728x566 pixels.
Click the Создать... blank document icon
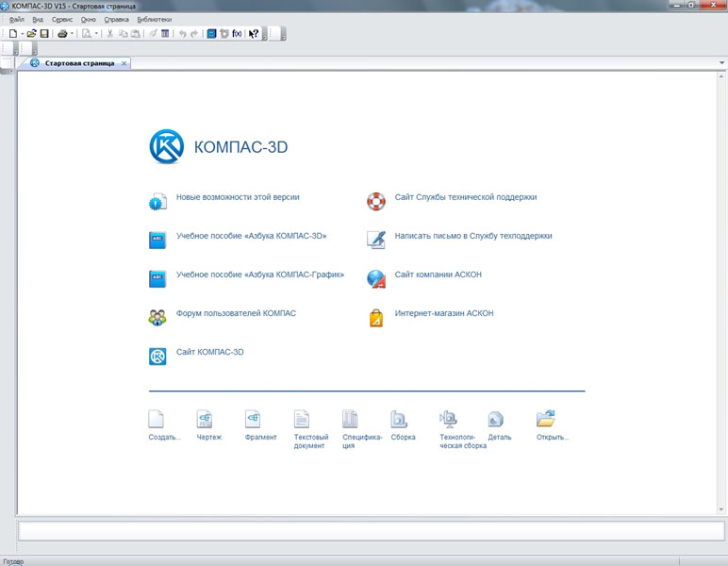[x=156, y=419]
